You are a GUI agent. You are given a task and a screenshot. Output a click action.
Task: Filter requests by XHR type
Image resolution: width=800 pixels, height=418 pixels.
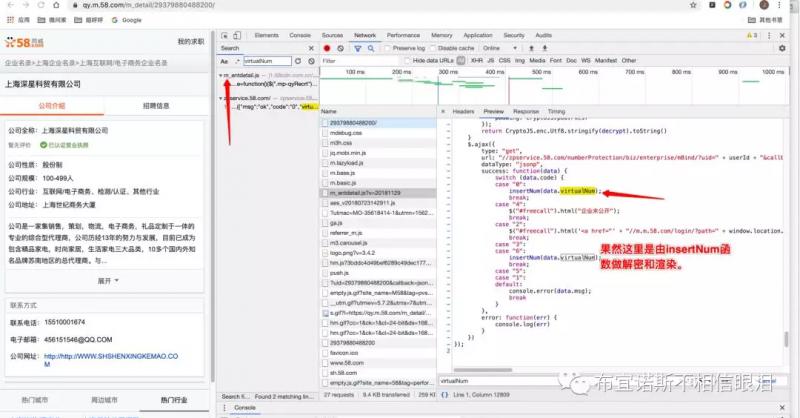(x=477, y=61)
